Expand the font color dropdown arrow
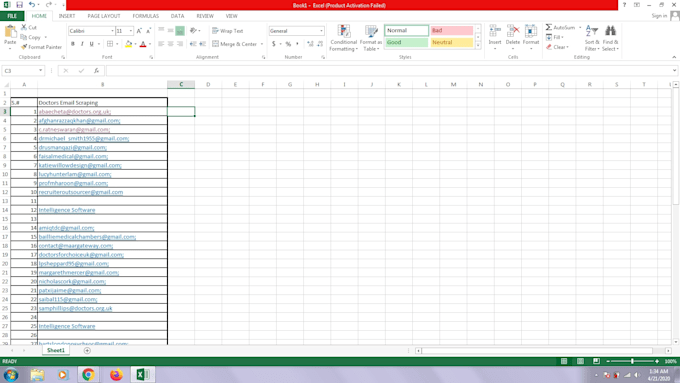This screenshot has height=383, width=680. point(150,44)
